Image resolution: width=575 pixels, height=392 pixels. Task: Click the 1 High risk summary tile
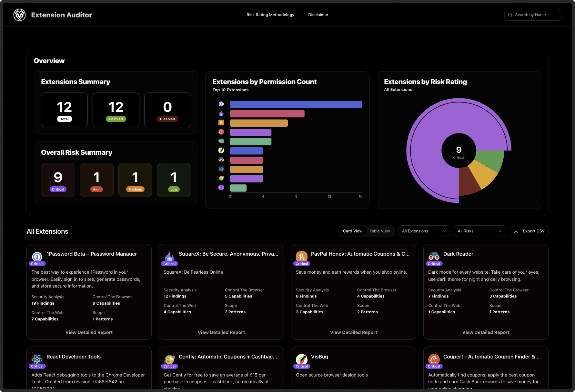click(x=96, y=180)
